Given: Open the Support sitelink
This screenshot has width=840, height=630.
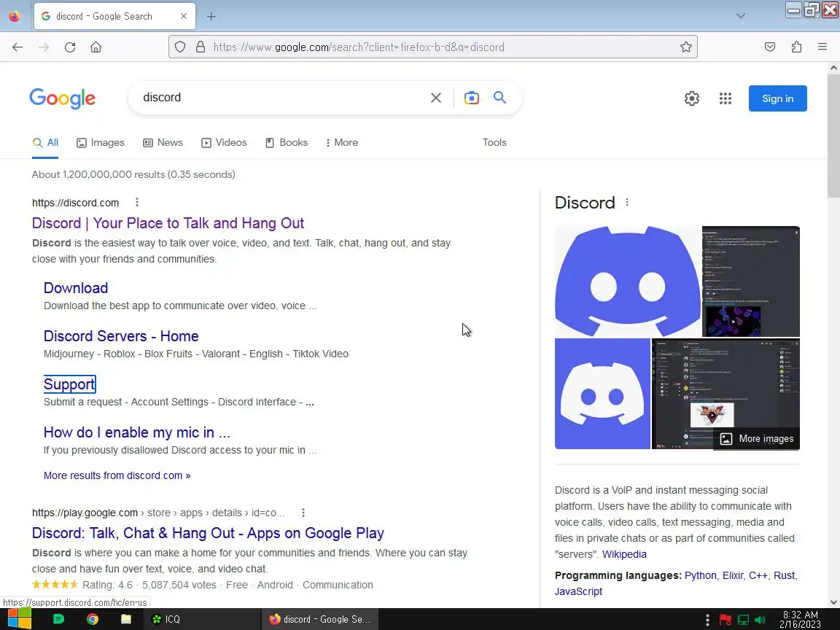Looking at the screenshot, I should pos(70,384).
